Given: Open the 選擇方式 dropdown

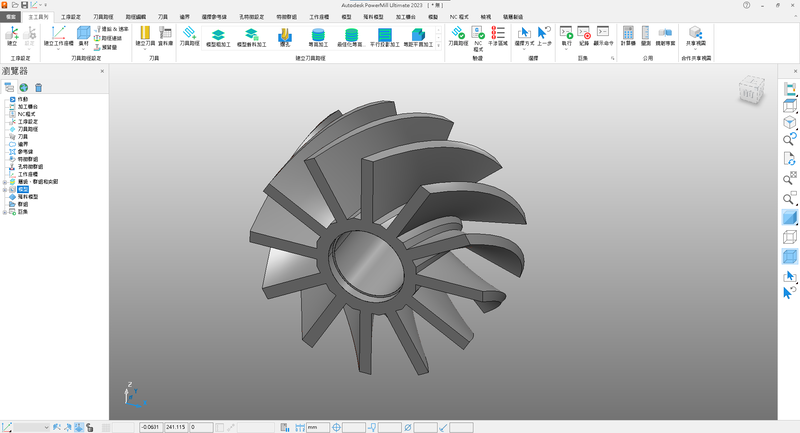Looking at the screenshot, I should (523, 46).
